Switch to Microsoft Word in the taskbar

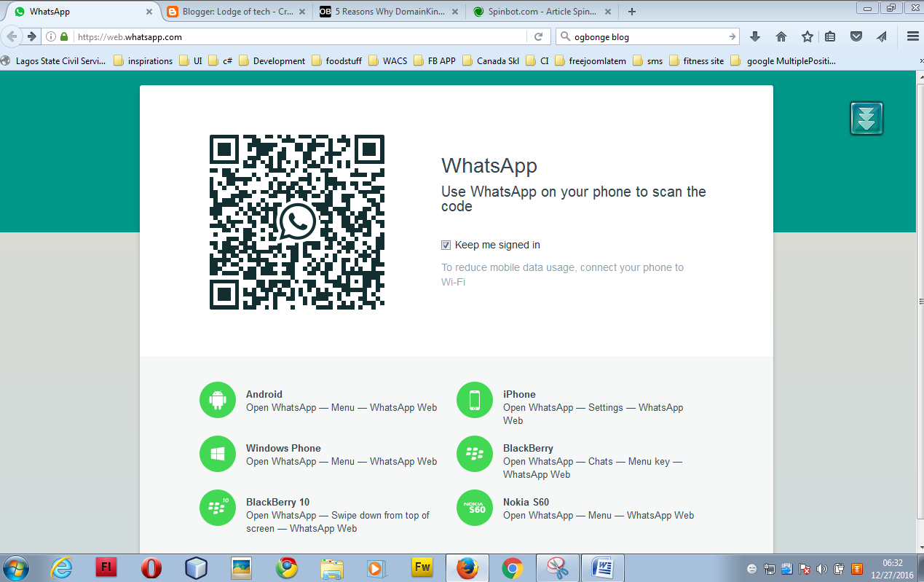(603, 567)
